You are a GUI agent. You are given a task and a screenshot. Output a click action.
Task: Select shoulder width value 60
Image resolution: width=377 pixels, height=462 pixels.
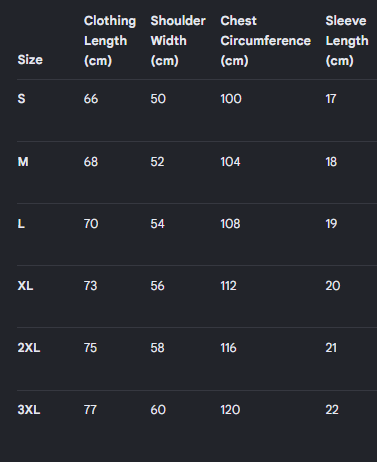pyautogui.click(x=158, y=410)
